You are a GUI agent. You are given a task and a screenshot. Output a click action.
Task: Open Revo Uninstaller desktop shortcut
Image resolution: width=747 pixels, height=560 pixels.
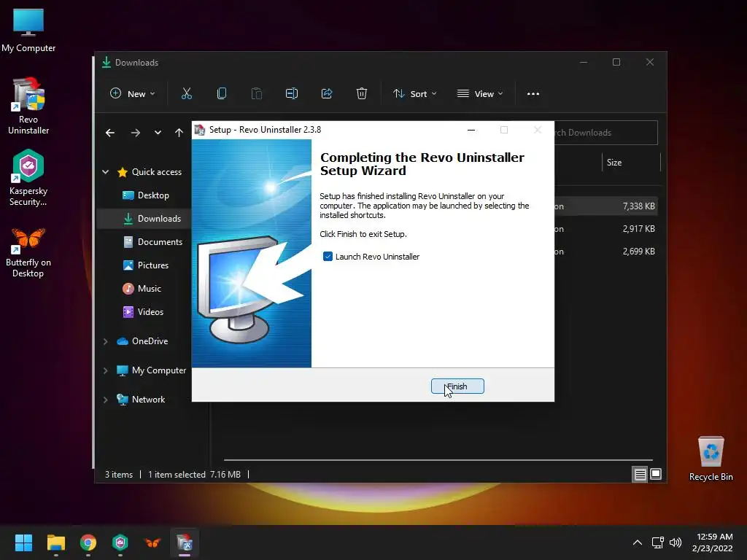[x=28, y=106]
